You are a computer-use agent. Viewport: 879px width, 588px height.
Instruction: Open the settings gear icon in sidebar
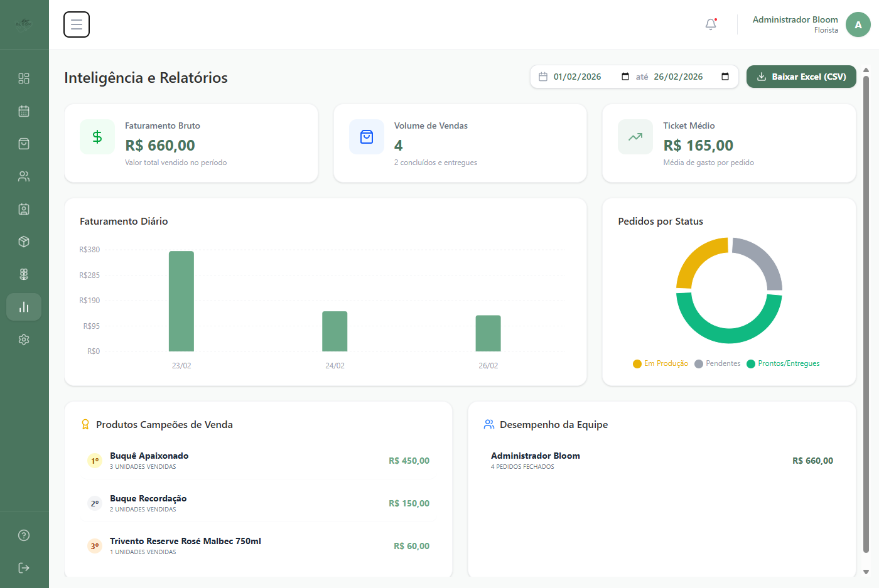(x=24, y=339)
